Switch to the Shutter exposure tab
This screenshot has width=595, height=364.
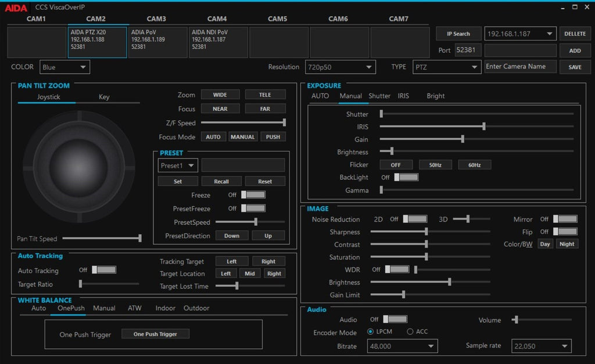pos(379,96)
